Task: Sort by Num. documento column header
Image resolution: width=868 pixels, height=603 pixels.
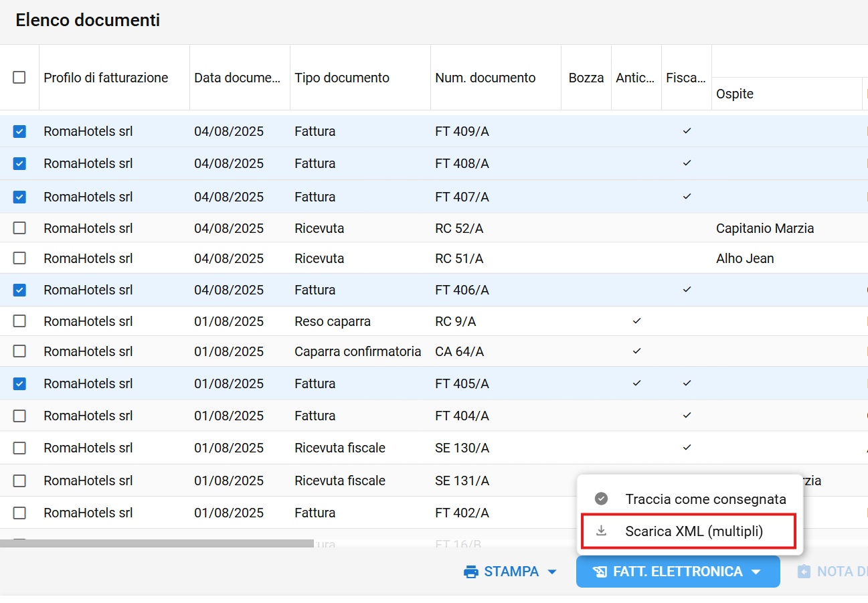Action: [x=485, y=78]
